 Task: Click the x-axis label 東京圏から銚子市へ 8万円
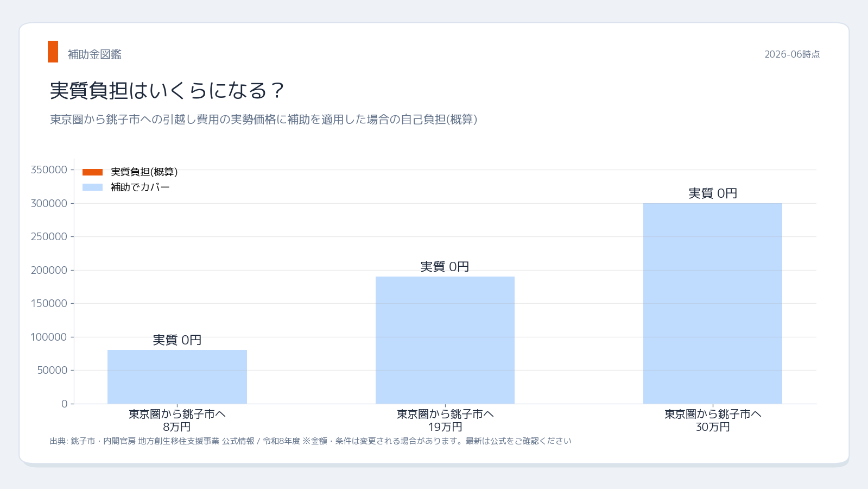(177, 421)
